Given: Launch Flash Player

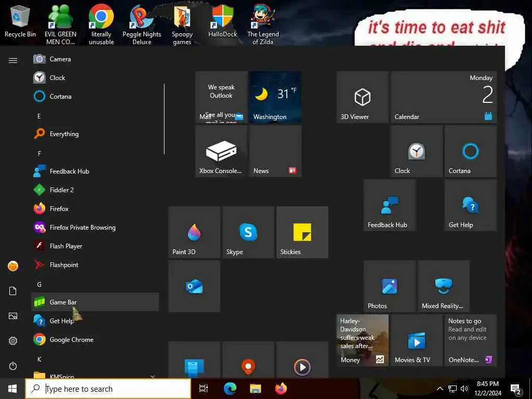Looking at the screenshot, I should click(x=95, y=246).
